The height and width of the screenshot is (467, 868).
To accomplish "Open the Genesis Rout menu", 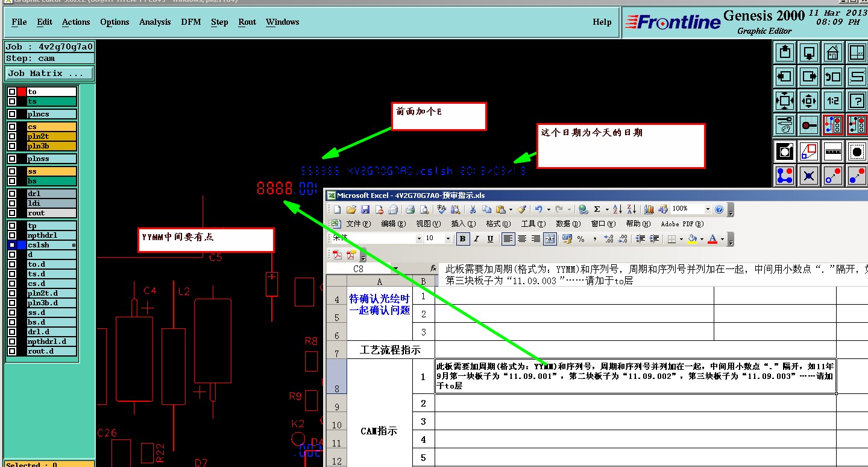I will [247, 22].
